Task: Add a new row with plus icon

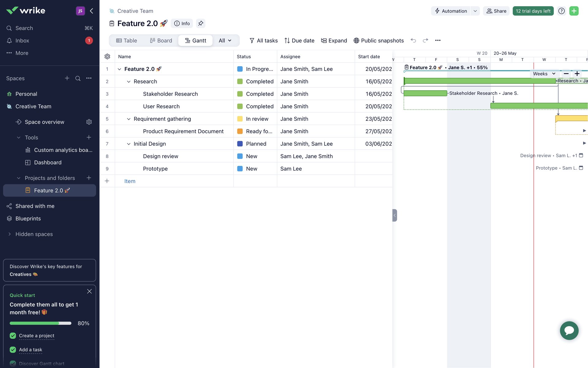Action: tap(107, 181)
